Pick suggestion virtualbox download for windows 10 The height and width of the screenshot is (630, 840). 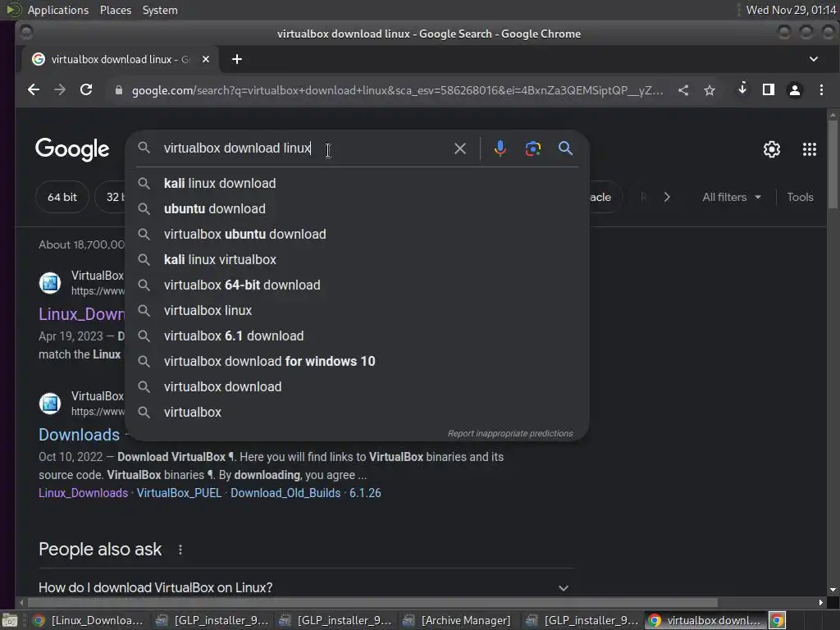[357, 361]
